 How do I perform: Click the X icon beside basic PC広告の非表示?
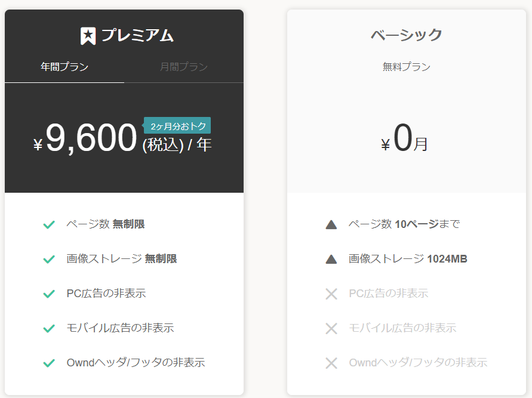pos(331,294)
